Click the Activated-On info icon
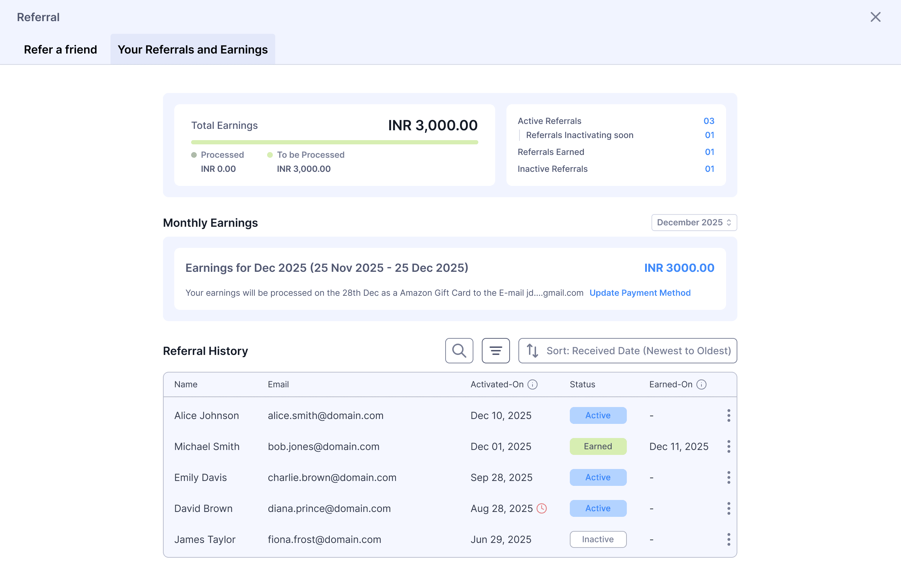The width and height of the screenshot is (901, 588). pyautogui.click(x=532, y=384)
